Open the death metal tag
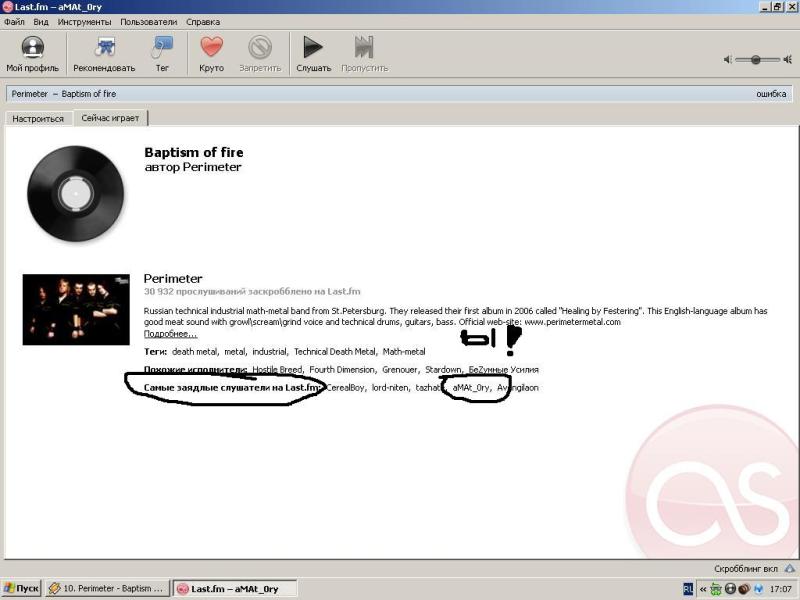Viewport: 800px width, 600px height. click(194, 352)
